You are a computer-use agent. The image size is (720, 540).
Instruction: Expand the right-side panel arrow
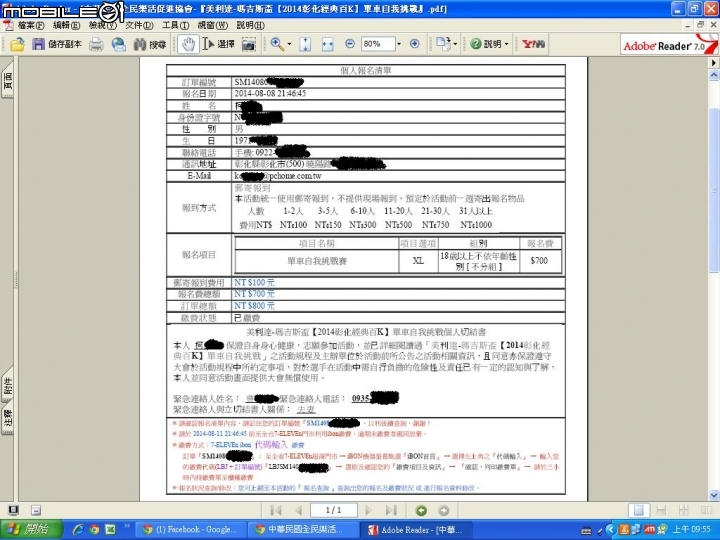tap(714, 62)
